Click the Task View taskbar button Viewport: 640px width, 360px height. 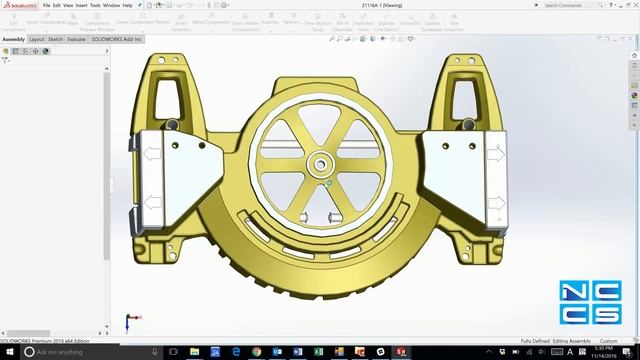point(173,352)
